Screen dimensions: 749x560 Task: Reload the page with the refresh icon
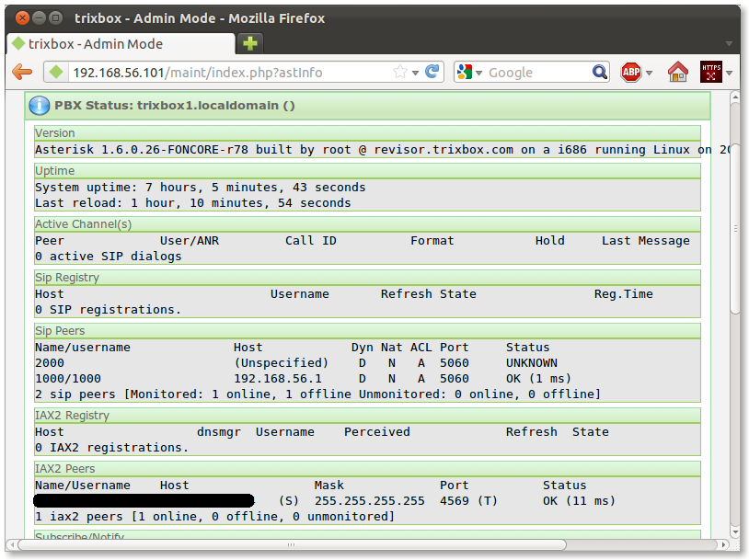tap(432, 72)
